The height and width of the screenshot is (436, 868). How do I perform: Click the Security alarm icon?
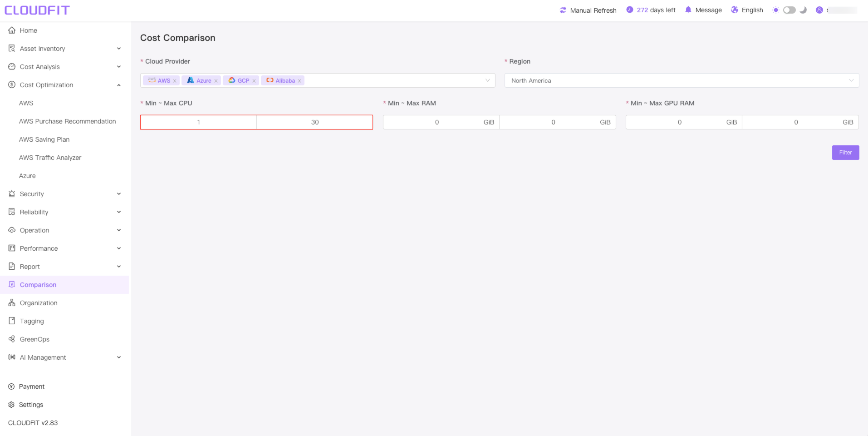tap(12, 194)
